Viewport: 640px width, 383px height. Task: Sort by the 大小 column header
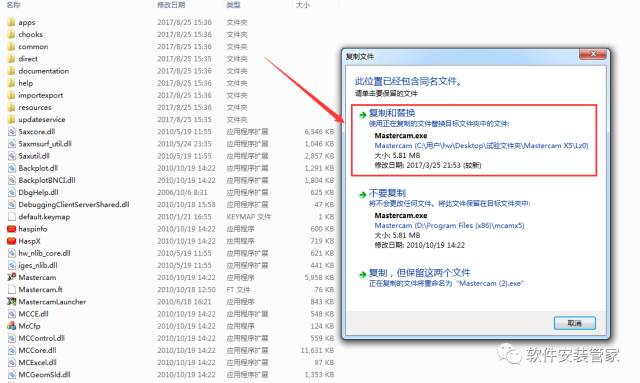303,5
